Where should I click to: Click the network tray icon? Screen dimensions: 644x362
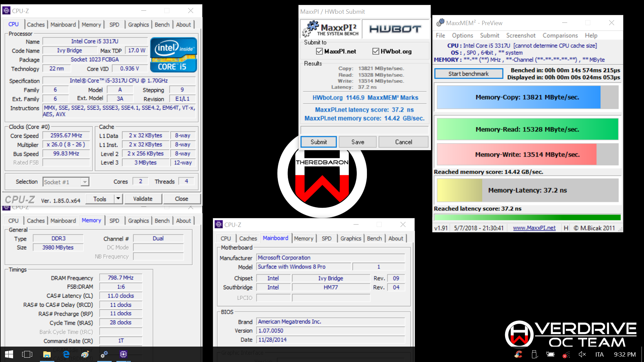567,355
